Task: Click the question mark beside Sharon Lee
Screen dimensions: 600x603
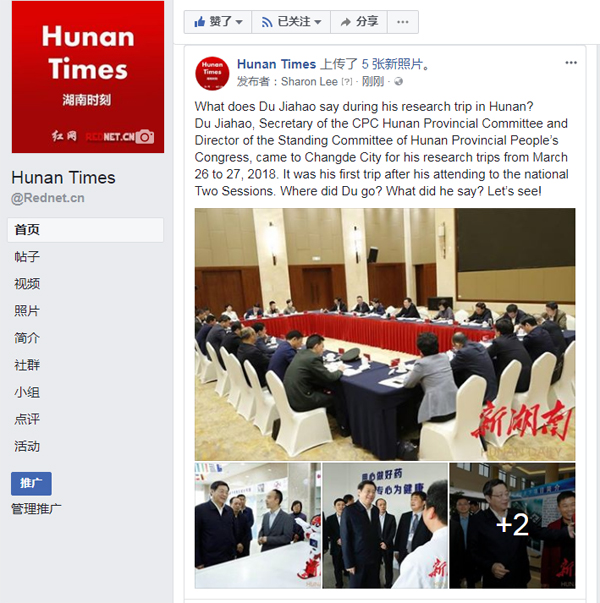Action: (347, 82)
